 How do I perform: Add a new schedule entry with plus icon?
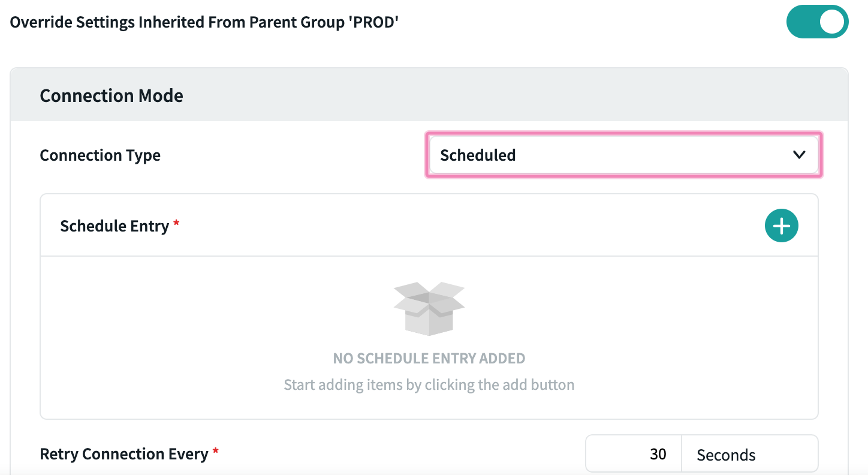click(x=781, y=226)
